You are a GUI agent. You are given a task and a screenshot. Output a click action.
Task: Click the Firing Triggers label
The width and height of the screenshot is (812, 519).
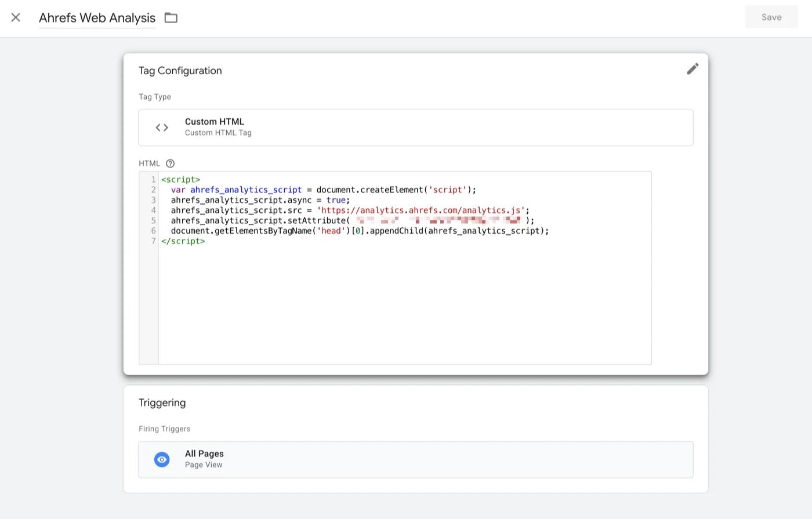165,429
